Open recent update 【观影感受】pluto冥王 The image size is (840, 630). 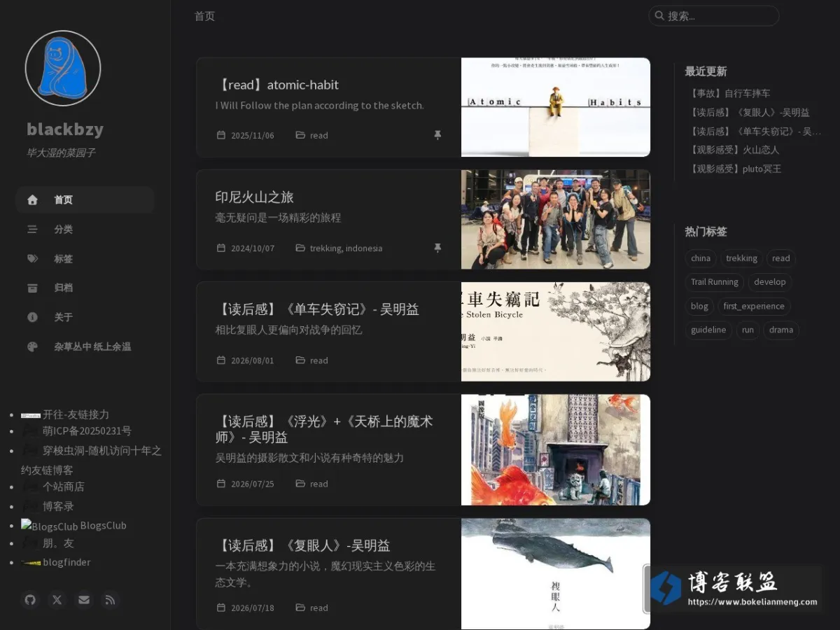(735, 169)
